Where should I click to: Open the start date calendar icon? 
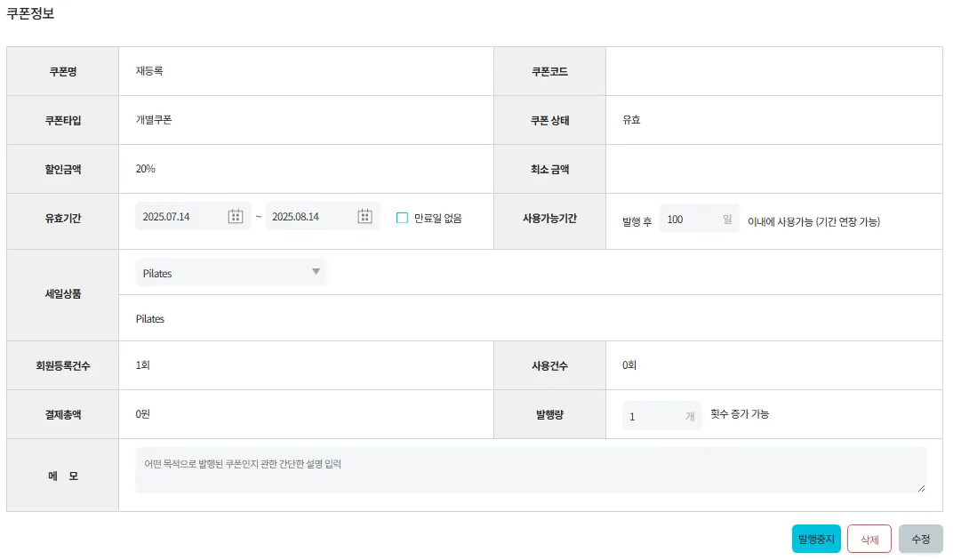click(x=236, y=216)
